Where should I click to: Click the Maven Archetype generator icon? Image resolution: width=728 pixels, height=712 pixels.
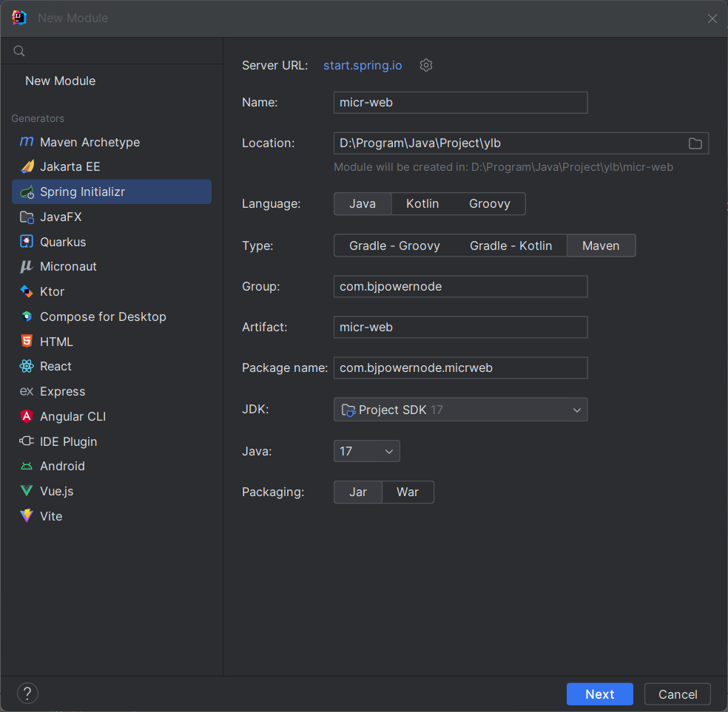(27, 141)
